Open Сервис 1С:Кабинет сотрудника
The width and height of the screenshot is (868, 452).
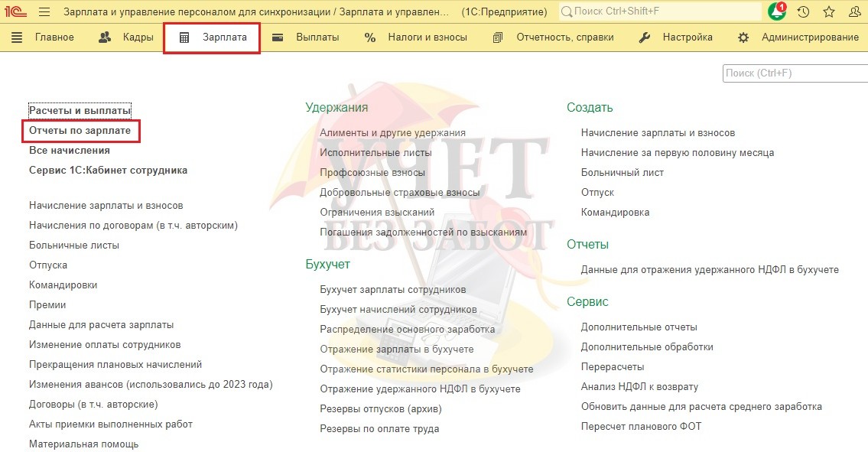pos(108,170)
